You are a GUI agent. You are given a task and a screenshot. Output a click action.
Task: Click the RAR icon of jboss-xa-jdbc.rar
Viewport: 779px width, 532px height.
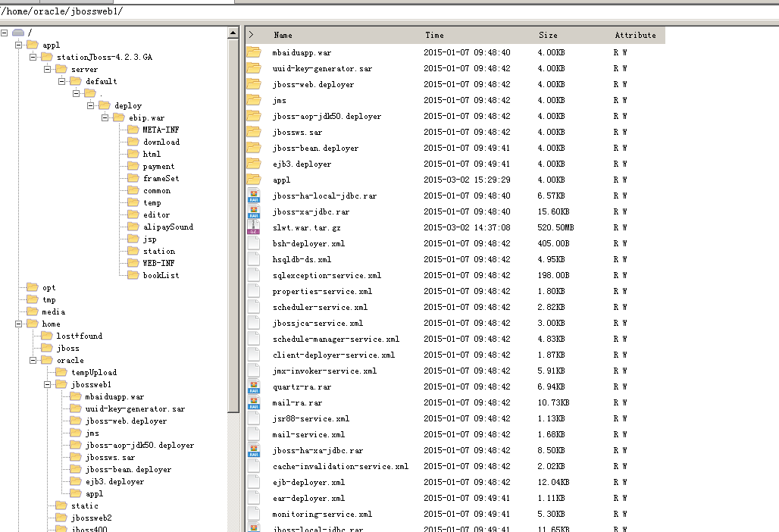click(x=254, y=211)
